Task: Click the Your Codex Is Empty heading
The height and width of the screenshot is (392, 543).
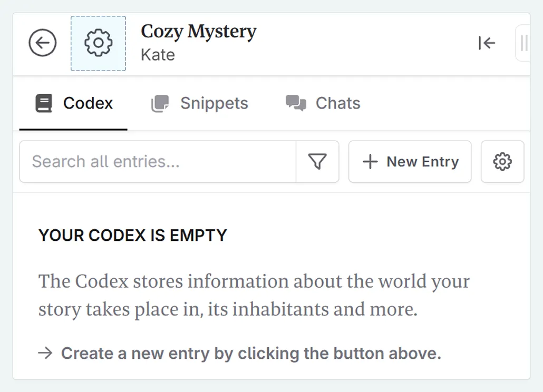Action: [132, 235]
